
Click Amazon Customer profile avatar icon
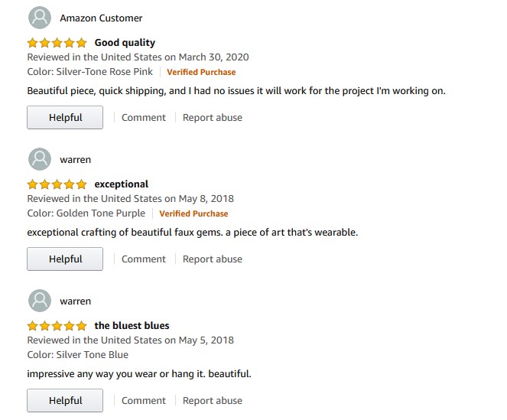[40, 18]
